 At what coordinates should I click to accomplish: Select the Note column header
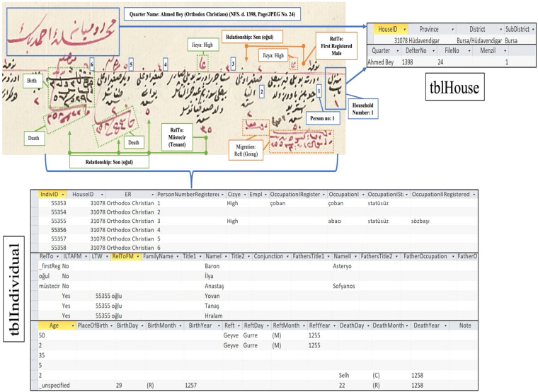pyautogui.click(x=465, y=325)
